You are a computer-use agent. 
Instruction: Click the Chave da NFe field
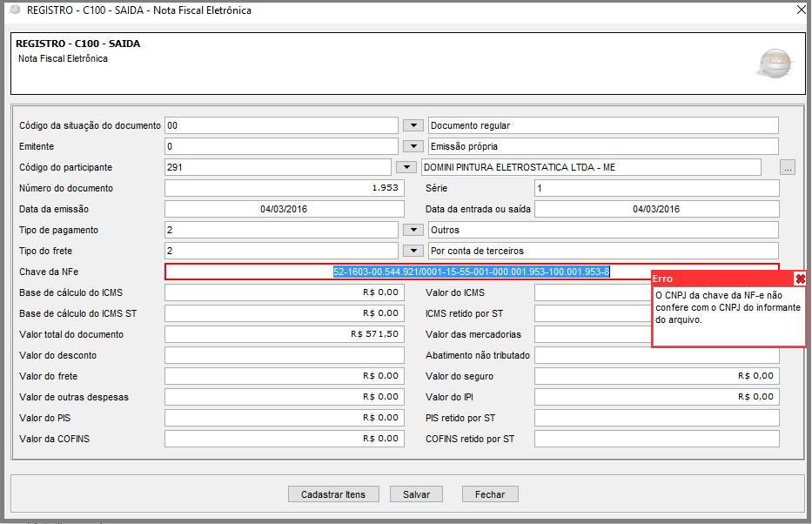pyautogui.click(x=471, y=272)
